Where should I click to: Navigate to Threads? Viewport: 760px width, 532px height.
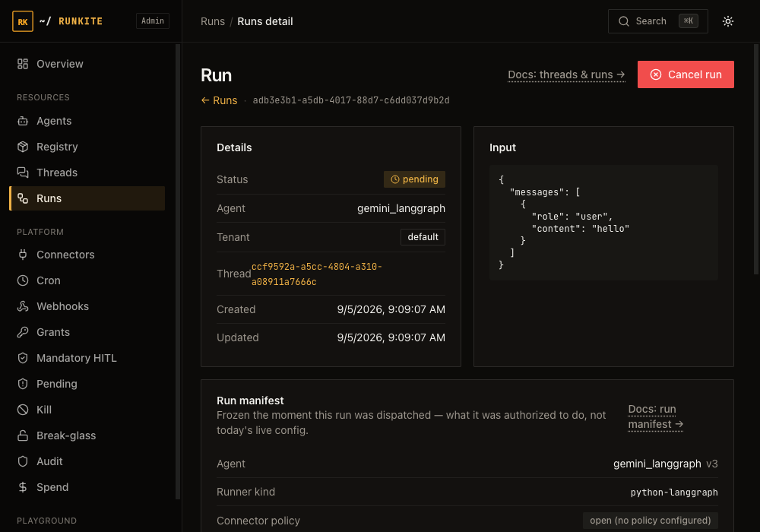click(87, 173)
